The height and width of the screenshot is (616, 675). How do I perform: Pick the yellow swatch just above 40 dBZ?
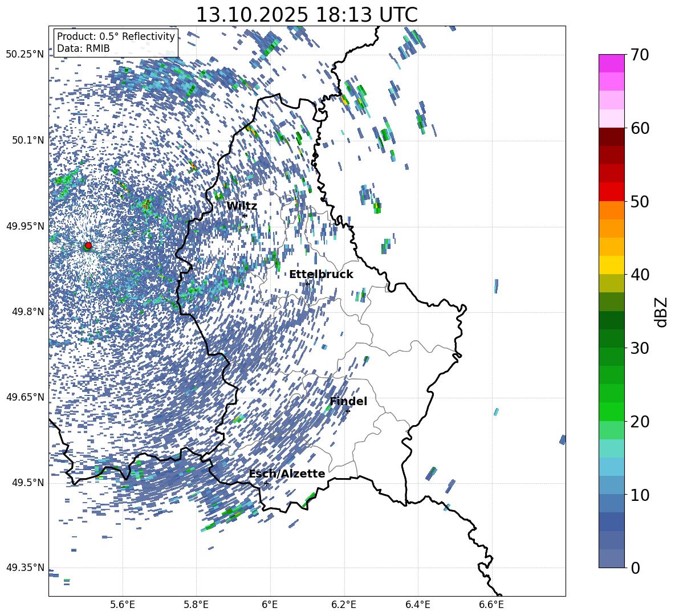(612, 265)
